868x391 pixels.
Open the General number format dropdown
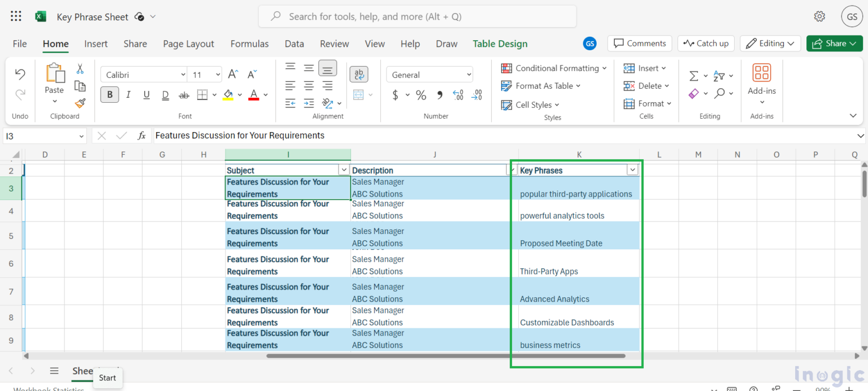coord(429,75)
